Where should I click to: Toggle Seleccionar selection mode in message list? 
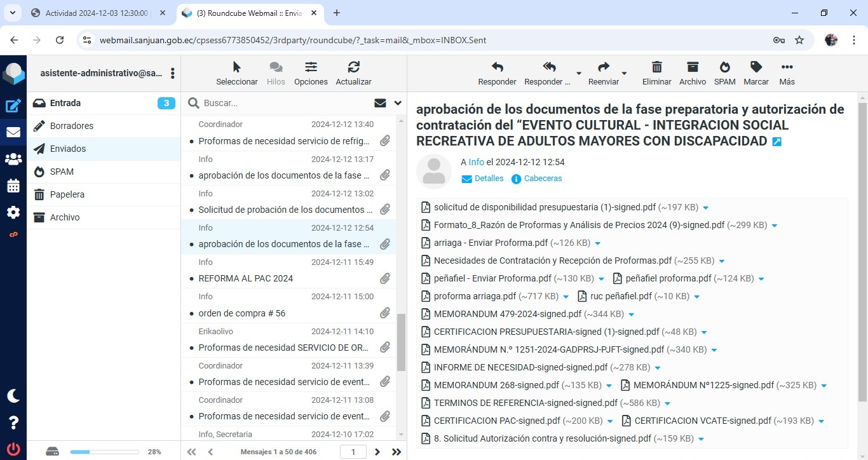[236, 67]
